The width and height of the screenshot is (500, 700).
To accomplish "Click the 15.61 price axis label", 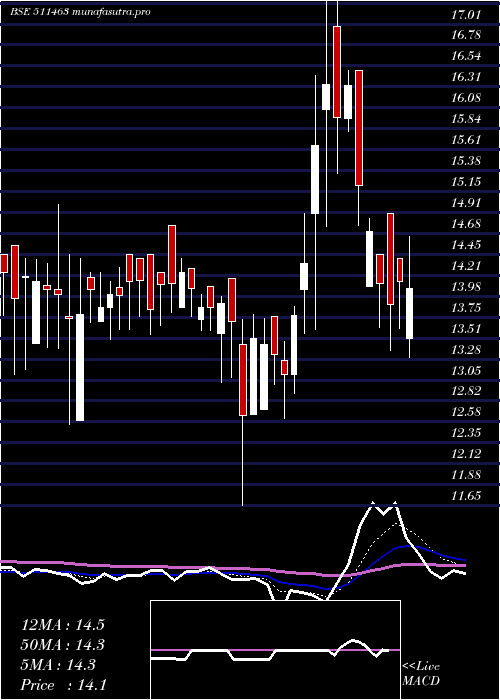I will coord(466,140).
